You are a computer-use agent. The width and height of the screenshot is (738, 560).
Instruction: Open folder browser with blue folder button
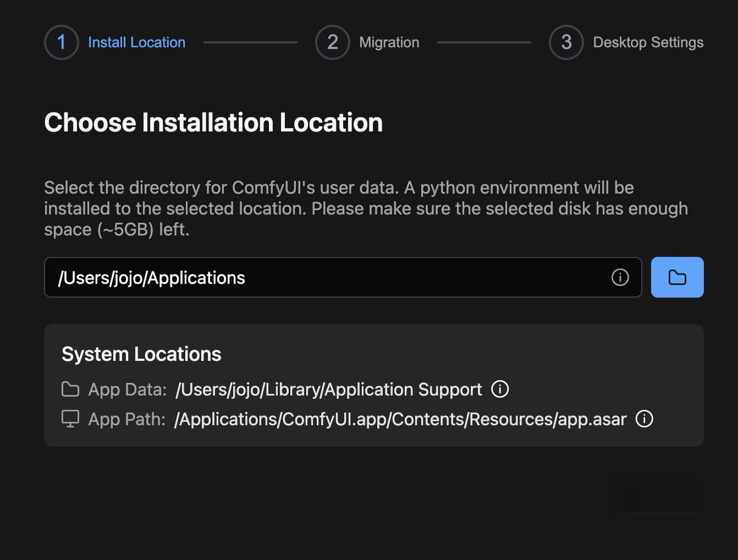[677, 277]
